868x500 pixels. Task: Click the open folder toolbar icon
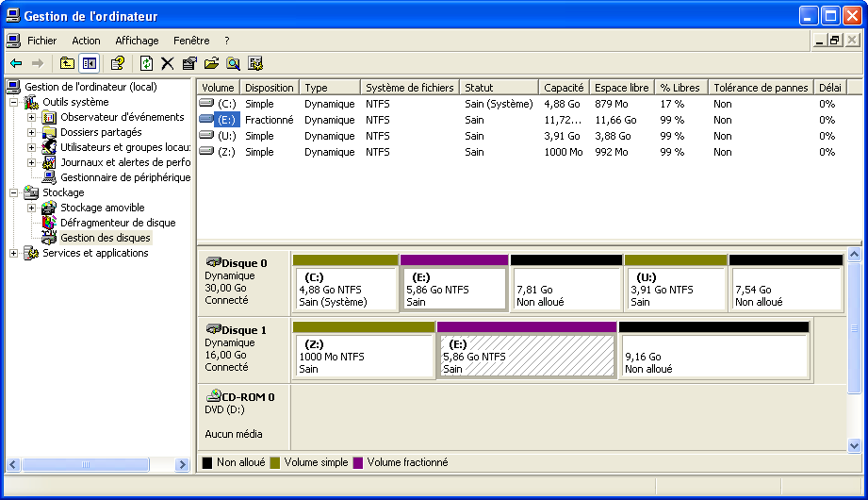tap(211, 63)
